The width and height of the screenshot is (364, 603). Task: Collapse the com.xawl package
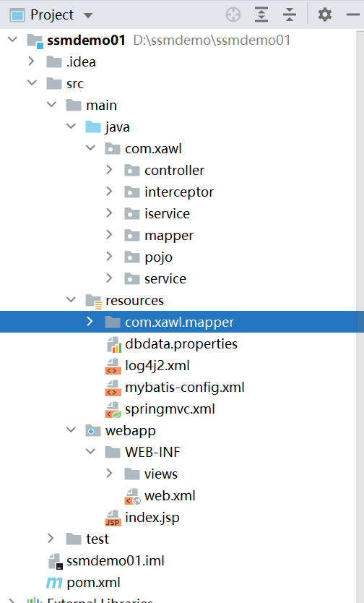[90, 147]
